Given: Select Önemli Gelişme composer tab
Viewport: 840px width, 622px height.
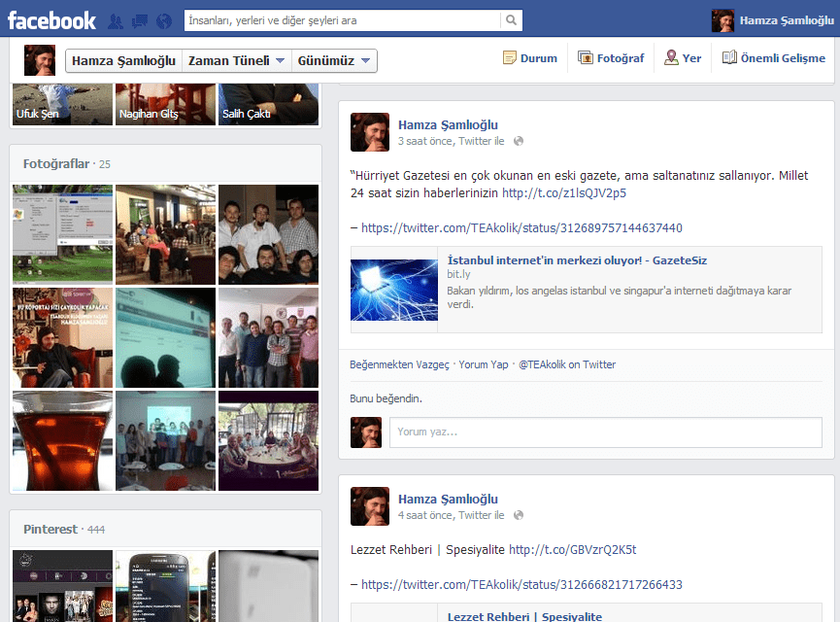Looking at the screenshot, I should coord(774,58).
